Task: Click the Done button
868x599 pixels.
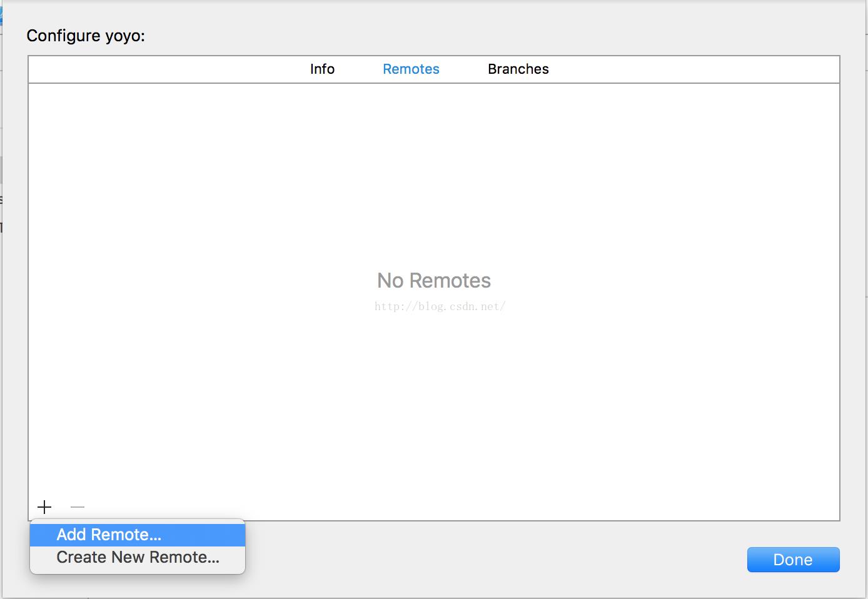Action: [793, 560]
